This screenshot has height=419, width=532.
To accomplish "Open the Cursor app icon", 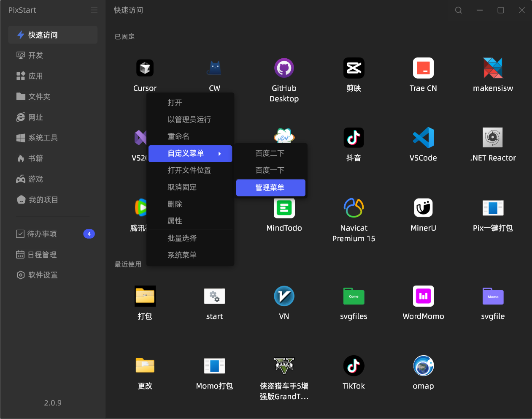I will [145, 68].
